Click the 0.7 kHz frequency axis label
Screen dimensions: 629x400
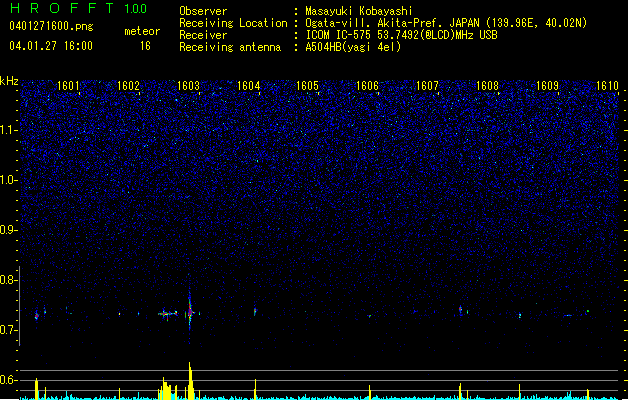[x=8, y=330]
